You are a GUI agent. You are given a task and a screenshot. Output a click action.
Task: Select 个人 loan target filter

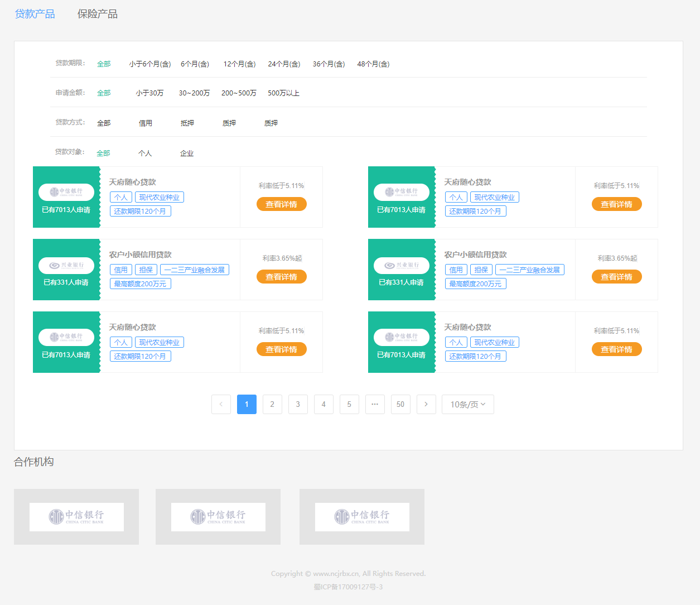tap(145, 153)
